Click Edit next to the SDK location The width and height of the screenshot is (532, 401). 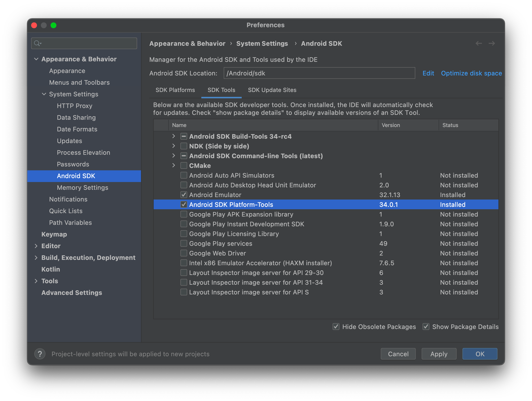coord(428,73)
